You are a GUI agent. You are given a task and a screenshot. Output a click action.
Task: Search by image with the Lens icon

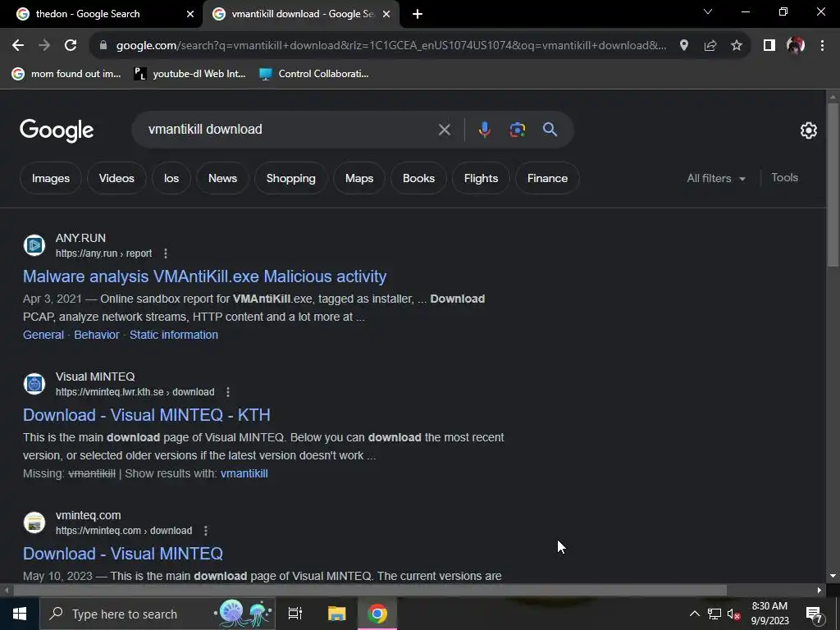click(x=518, y=130)
